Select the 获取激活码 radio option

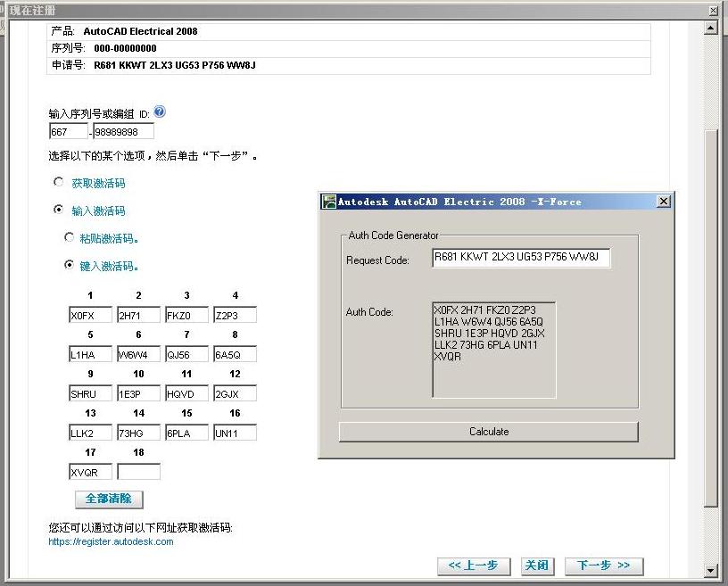[59, 182]
